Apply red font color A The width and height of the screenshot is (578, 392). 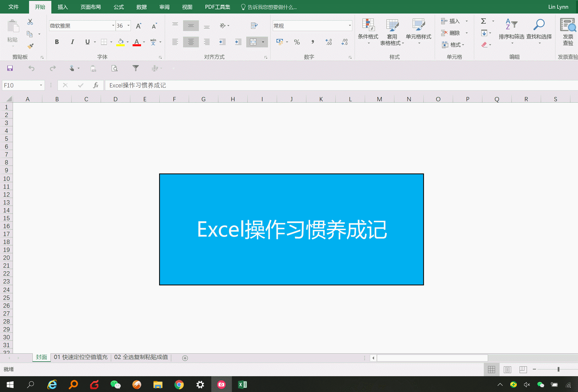pos(137,42)
